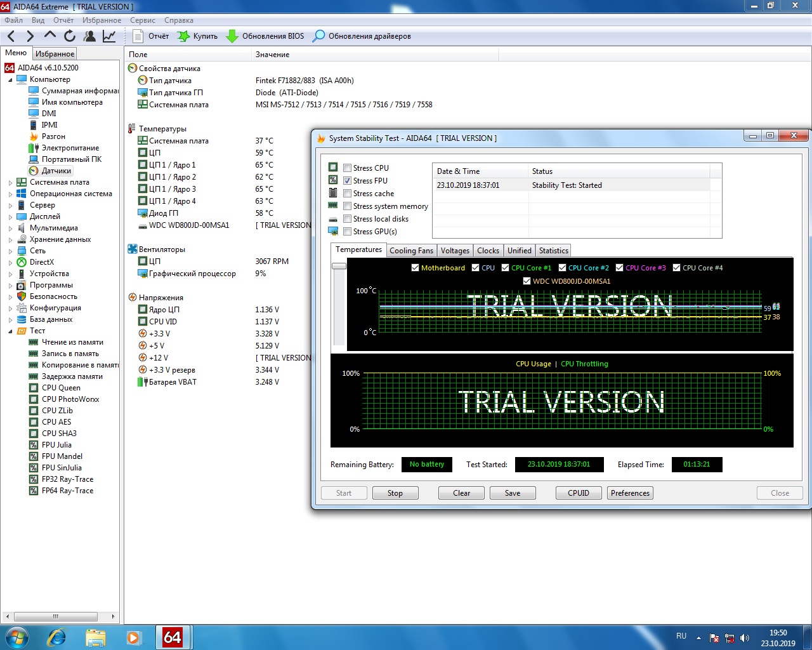Enable the Stress system memory checkbox
The height and width of the screenshot is (650, 812).
[347, 206]
